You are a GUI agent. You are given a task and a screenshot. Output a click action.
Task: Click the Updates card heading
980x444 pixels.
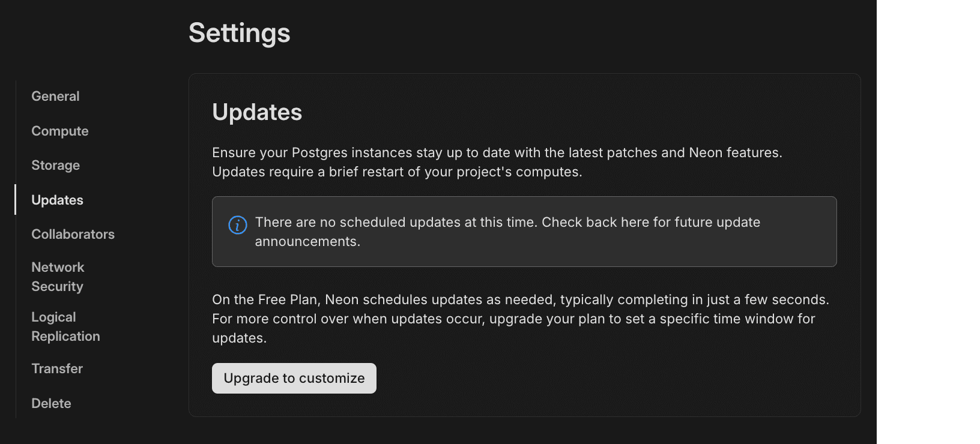click(x=257, y=112)
